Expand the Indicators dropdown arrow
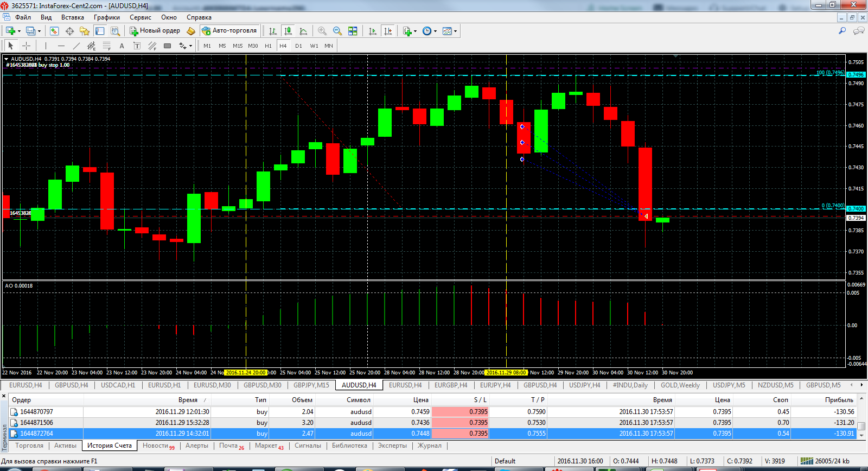 (x=416, y=31)
